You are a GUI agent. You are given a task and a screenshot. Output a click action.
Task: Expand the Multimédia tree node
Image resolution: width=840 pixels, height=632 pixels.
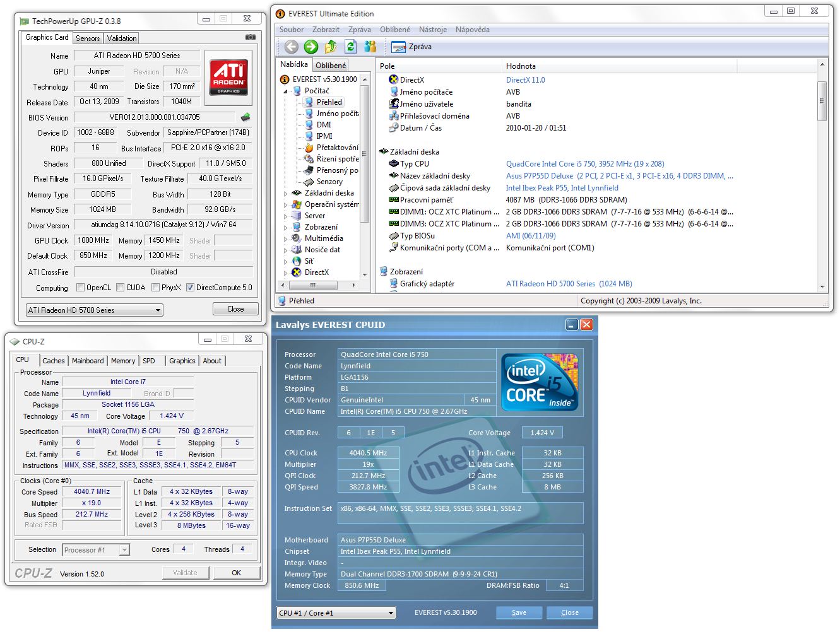[x=285, y=239]
